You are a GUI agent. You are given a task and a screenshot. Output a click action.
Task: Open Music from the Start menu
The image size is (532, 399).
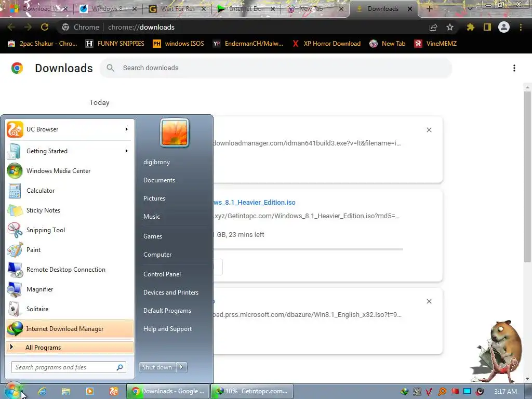[152, 217]
